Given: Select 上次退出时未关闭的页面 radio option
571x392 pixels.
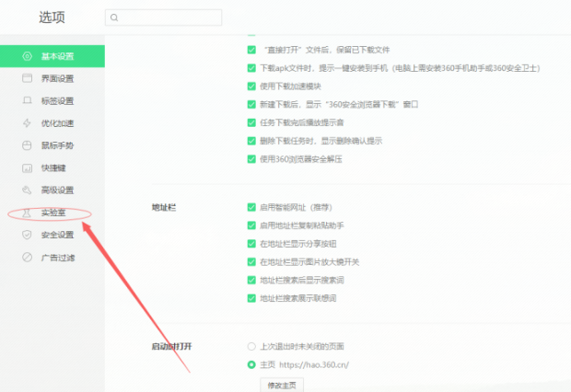Looking at the screenshot, I should 251,346.
